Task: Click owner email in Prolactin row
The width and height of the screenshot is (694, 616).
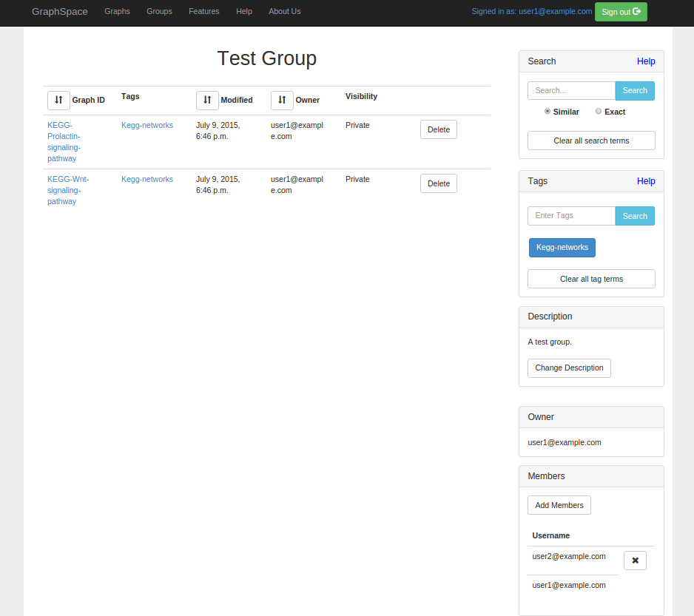Action: (x=297, y=131)
